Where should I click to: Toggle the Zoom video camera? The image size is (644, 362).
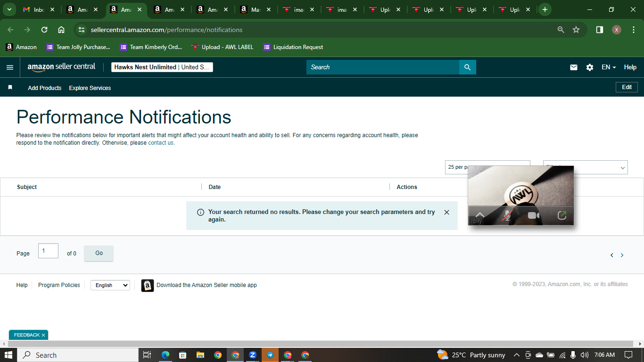534,215
